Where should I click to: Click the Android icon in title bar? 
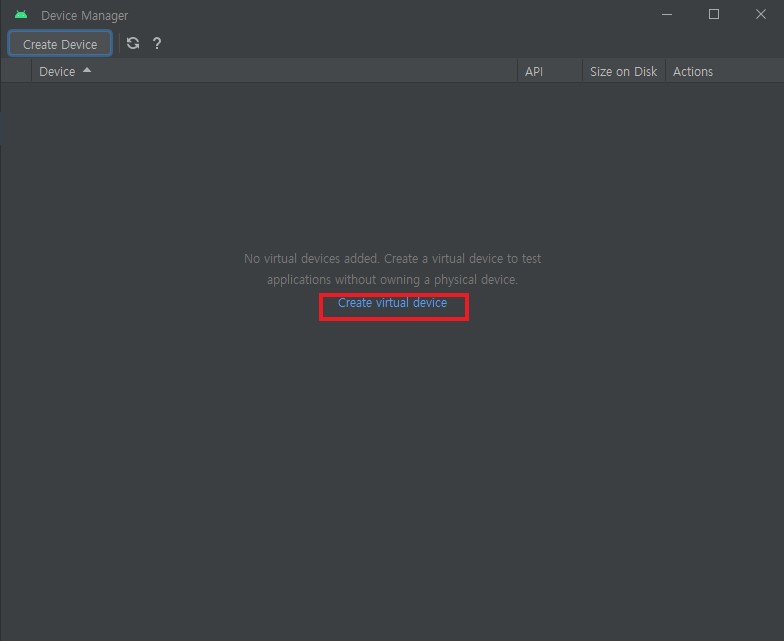click(x=21, y=15)
